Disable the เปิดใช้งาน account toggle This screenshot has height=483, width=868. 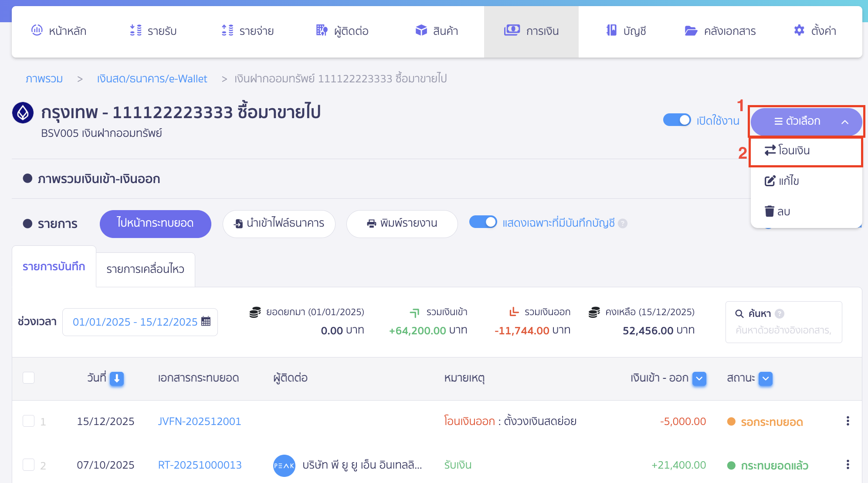677,120
